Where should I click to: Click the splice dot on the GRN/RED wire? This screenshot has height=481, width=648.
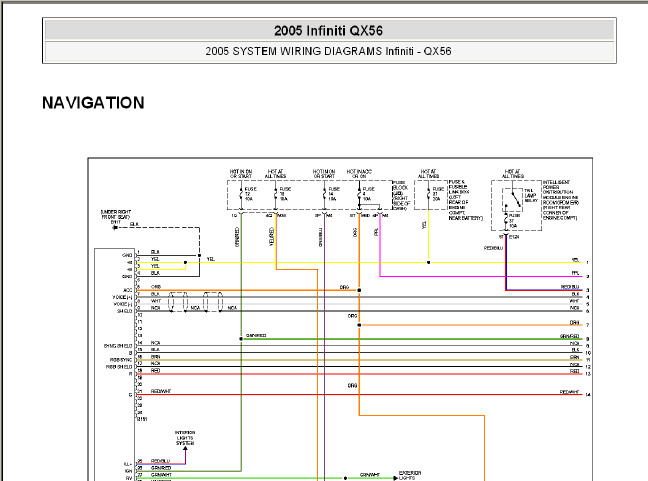click(x=241, y=339)
